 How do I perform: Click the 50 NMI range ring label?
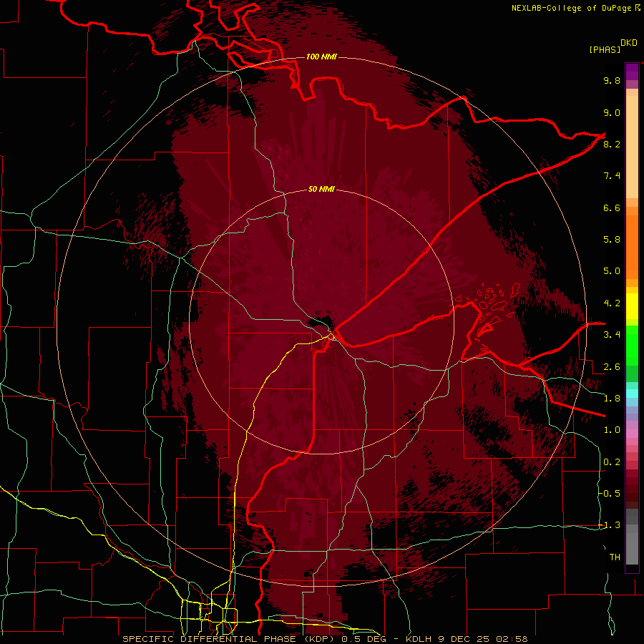point(321,189)
